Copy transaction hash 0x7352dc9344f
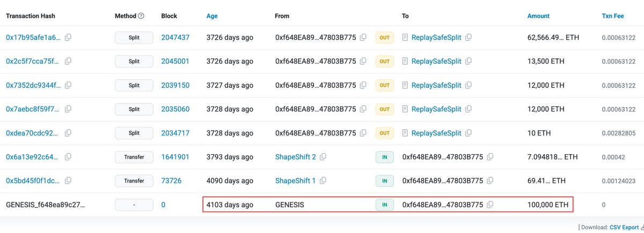Screen dimensions: 644x233 tap(68, 85)
